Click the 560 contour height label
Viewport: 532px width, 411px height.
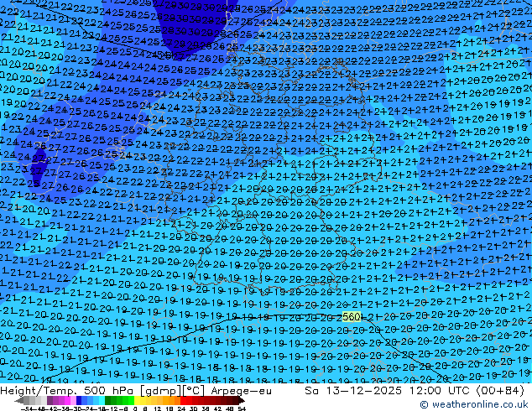coord(351,317)
